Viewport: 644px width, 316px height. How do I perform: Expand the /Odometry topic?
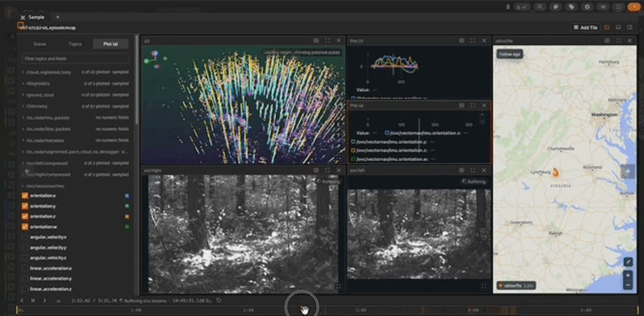[23, 106]
